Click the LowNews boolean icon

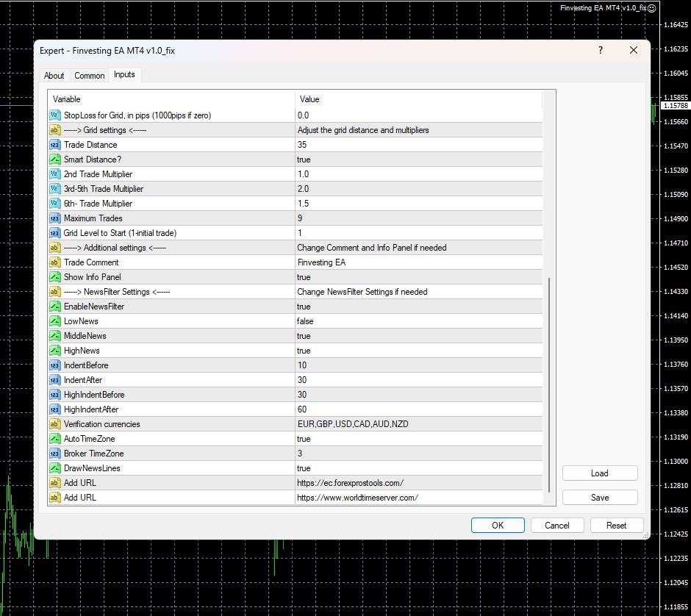click(x=54, y=320)
